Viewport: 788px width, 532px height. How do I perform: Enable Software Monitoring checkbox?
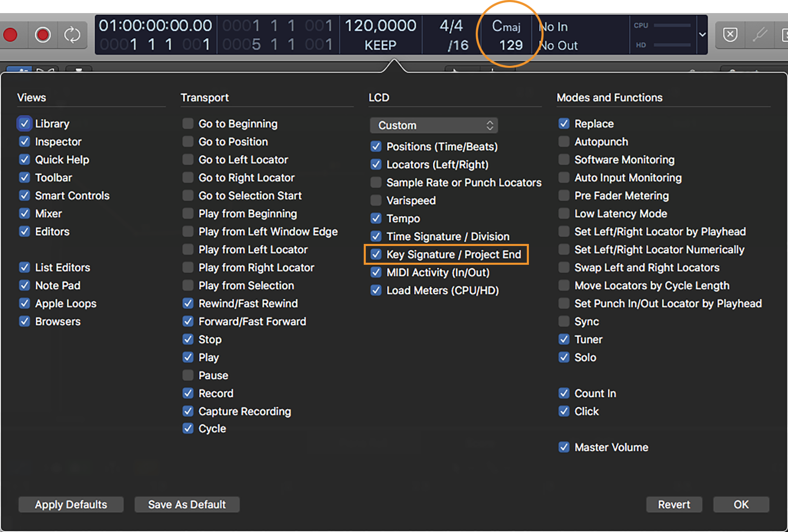pos(564,159)
